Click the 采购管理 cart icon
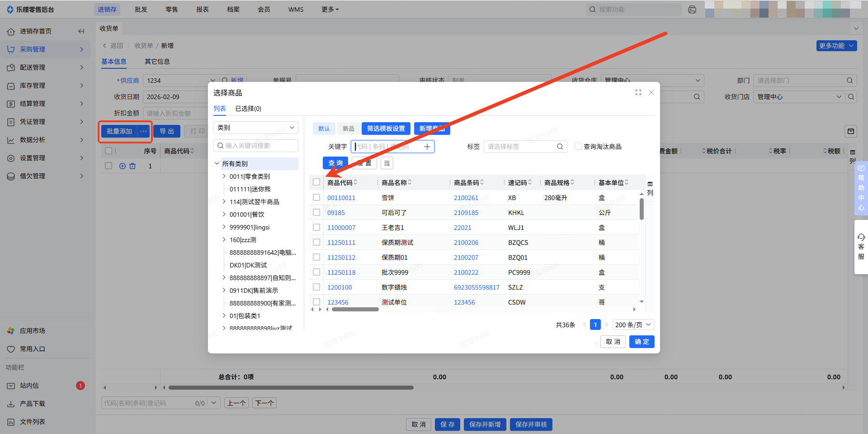 pyautogui.click(x=11, y=49)
